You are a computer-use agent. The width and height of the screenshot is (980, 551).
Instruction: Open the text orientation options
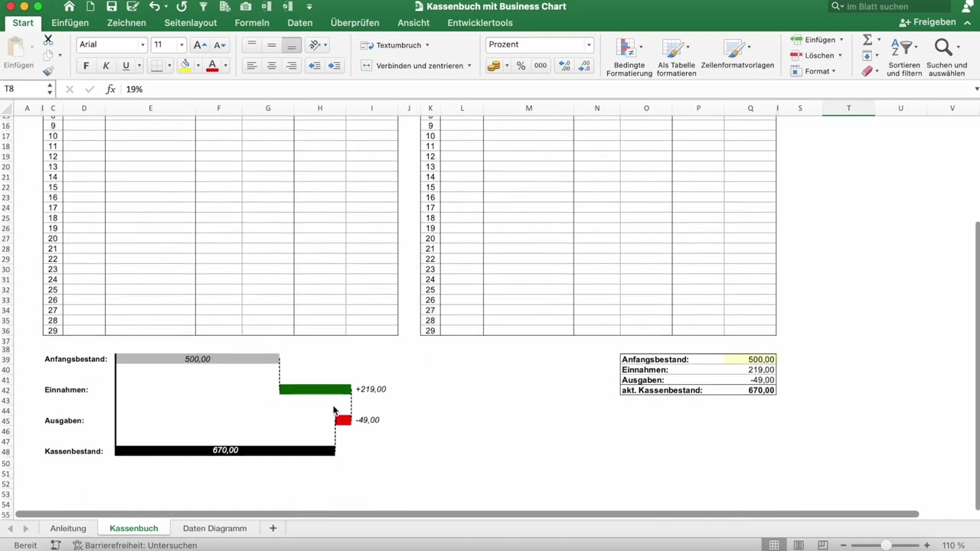pos(317,45)
